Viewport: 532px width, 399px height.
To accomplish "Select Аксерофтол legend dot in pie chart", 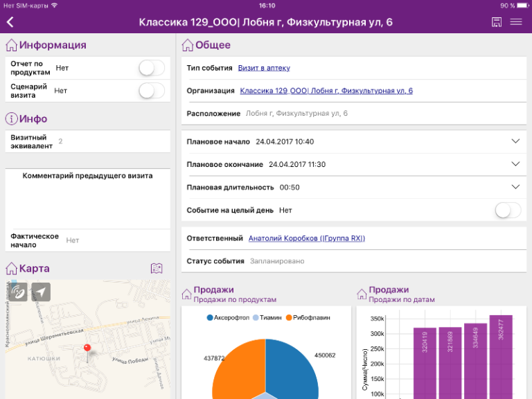I will (x=210, y=317).
